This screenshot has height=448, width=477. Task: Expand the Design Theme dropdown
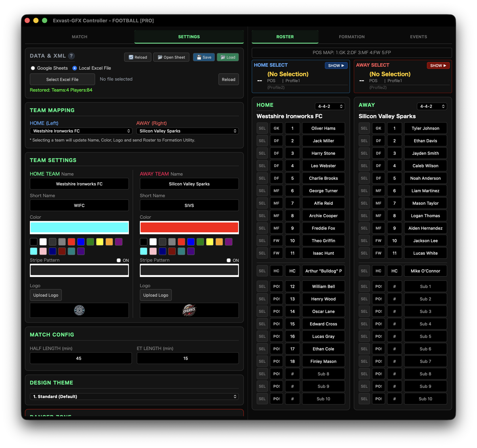pos(134,397)
